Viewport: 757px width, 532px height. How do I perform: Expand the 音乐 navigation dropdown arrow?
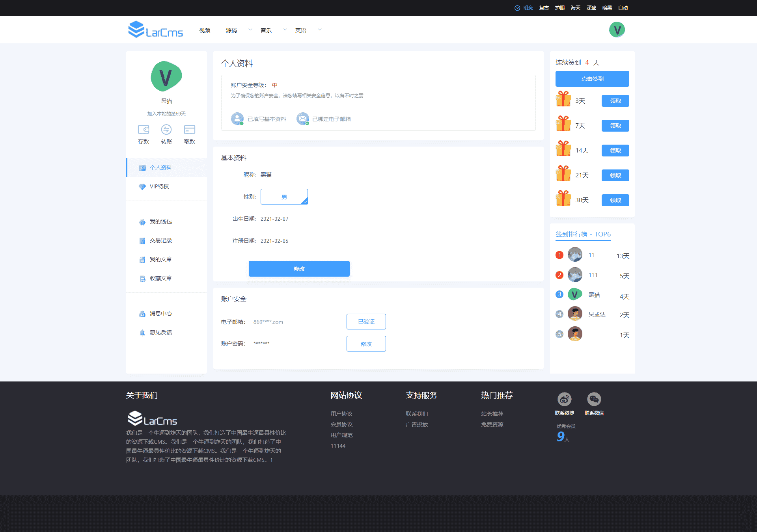285,30
